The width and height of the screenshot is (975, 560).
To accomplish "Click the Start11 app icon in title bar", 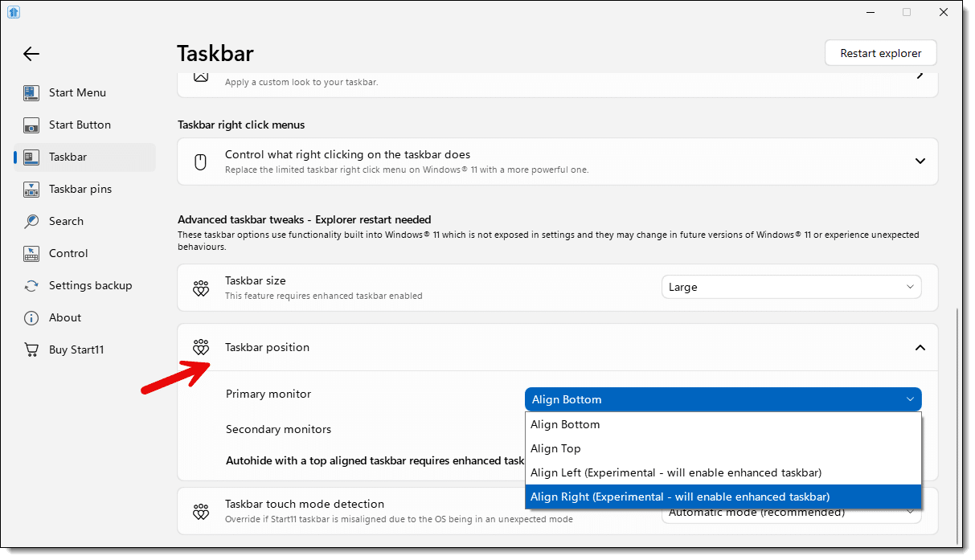I will tap(14, 12).
